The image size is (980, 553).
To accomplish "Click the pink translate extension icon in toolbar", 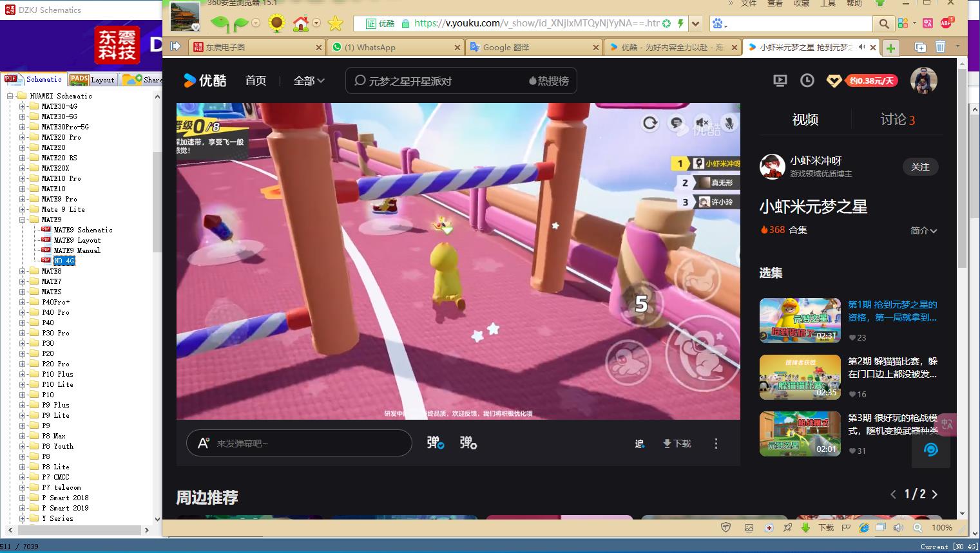I will [x=928, y=23].
